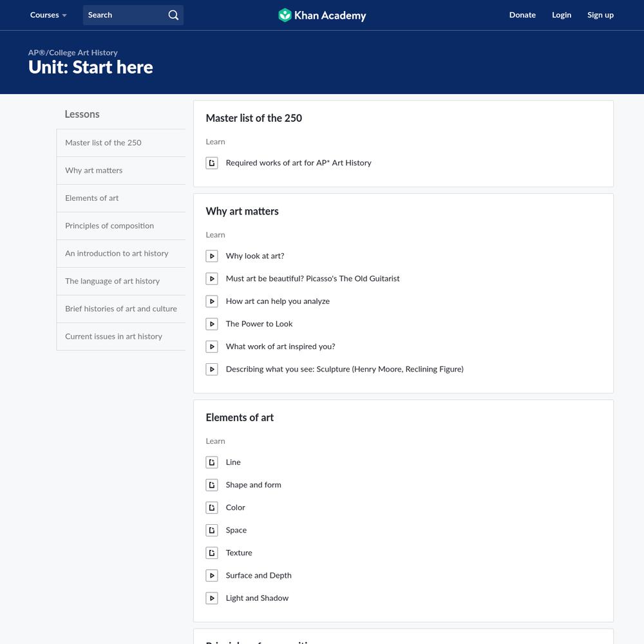Select Principles of composition in Lessons sidebar
The image size is (644, 644).
point(109,226)
